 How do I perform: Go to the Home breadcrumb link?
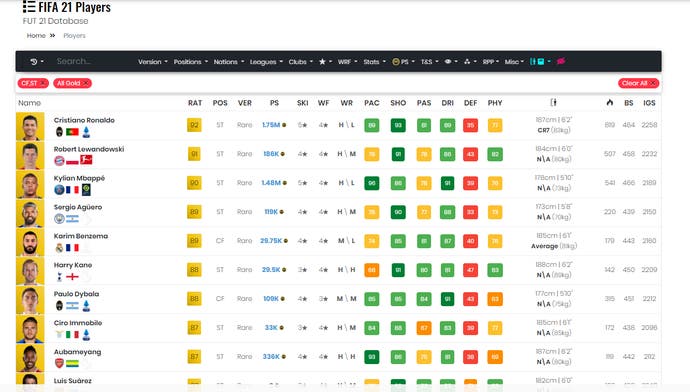(x=36, y=36)
